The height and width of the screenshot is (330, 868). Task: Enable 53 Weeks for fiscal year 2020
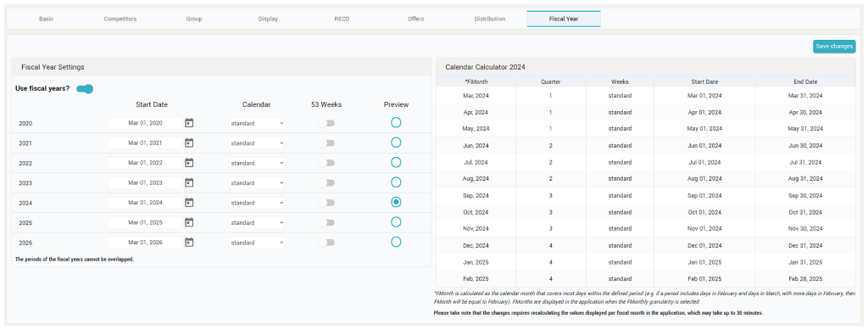click(326, 123)
